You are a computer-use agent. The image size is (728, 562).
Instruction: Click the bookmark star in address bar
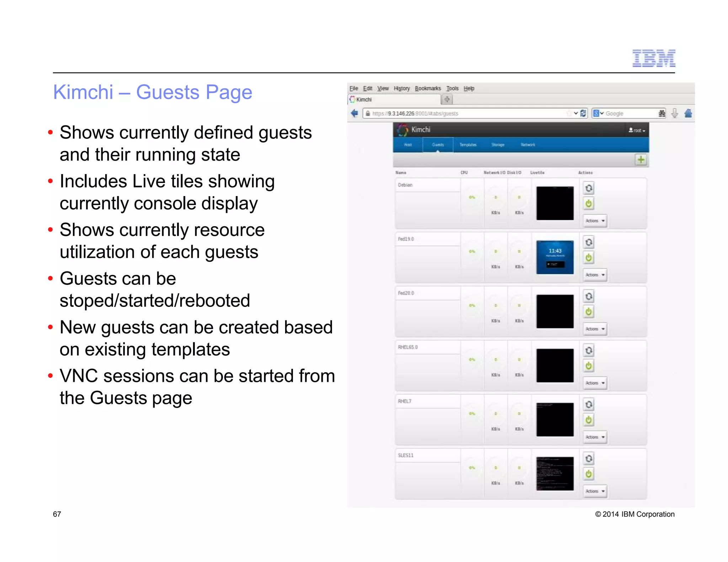click(x=569, y=113)
